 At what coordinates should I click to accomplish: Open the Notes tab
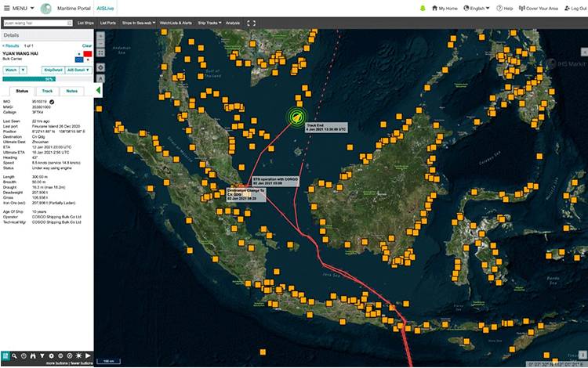pyautogui.click(x=71, y=91)
